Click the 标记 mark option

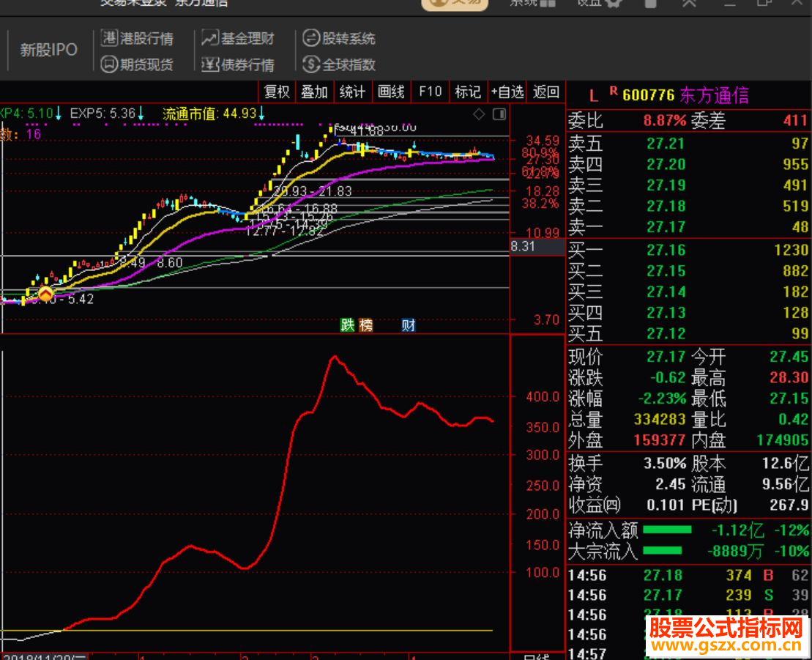(468, 92)
